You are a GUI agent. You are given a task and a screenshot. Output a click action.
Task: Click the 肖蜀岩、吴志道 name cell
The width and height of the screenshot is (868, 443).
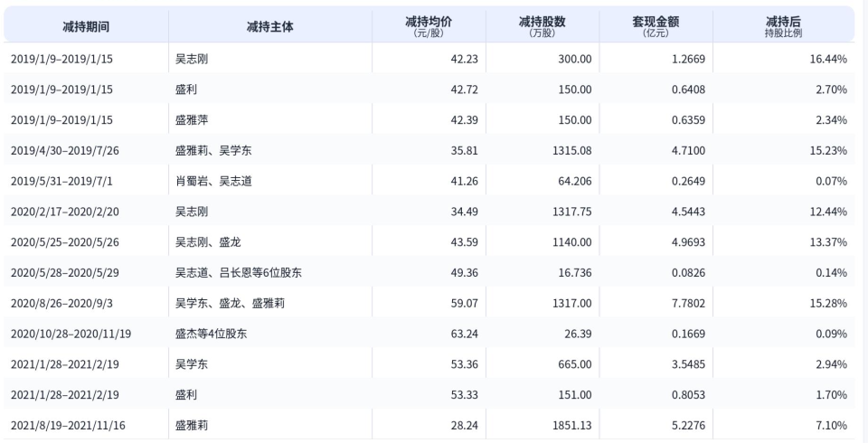tap(213, 182)
